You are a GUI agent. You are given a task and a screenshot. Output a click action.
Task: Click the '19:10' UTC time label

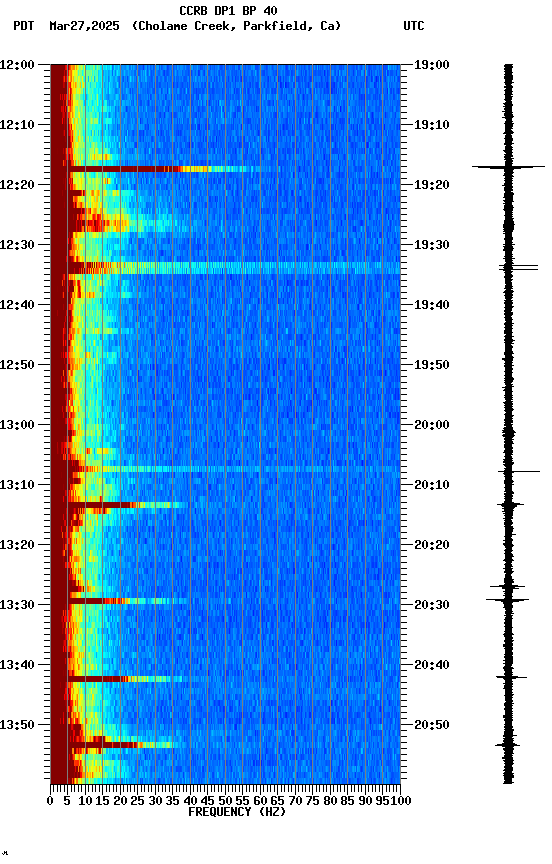coord(432,125)
